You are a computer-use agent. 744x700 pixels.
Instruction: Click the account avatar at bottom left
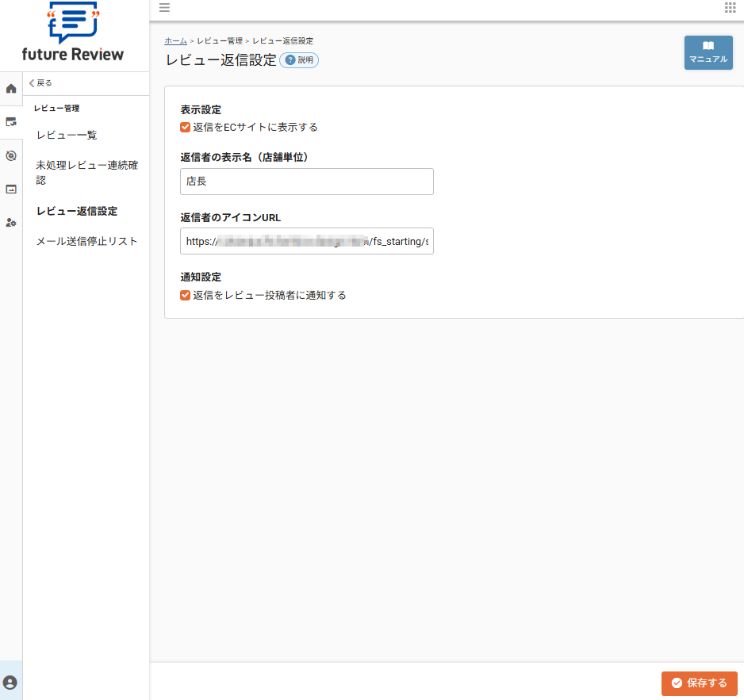tap(10, 681)
